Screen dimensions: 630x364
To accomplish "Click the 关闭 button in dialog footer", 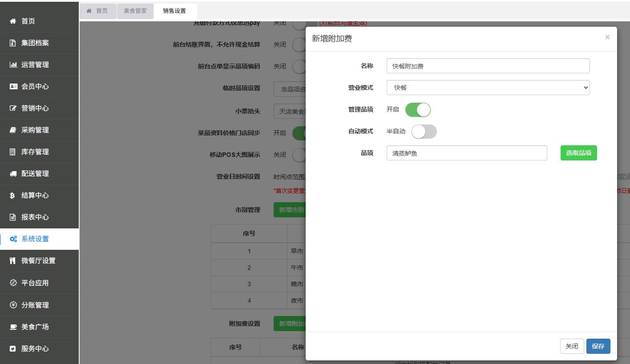I will point(572,346).
